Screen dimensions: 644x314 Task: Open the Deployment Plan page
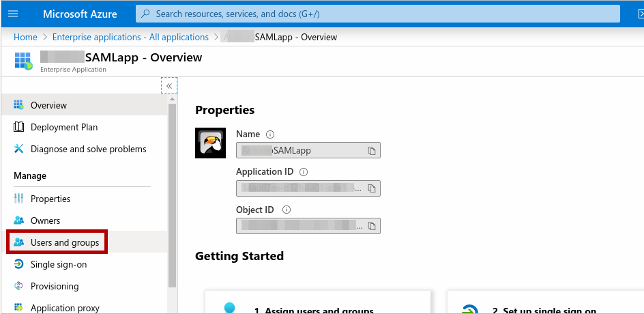point(63,127)
